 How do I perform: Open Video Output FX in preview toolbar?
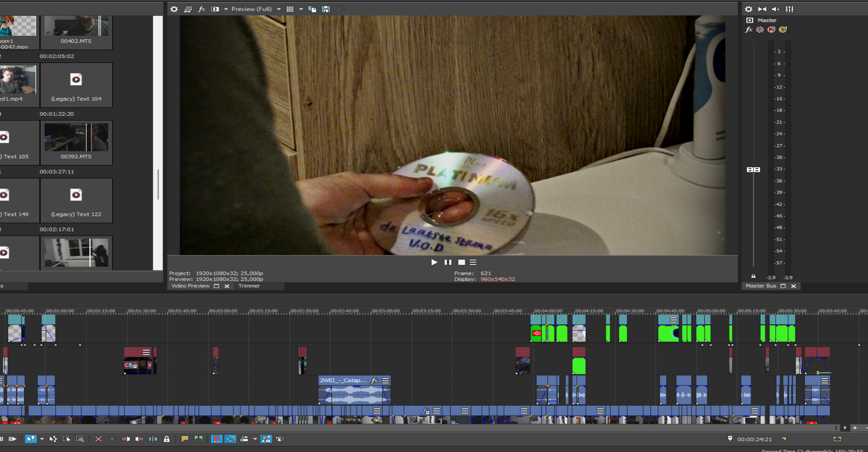click(202, 9)
